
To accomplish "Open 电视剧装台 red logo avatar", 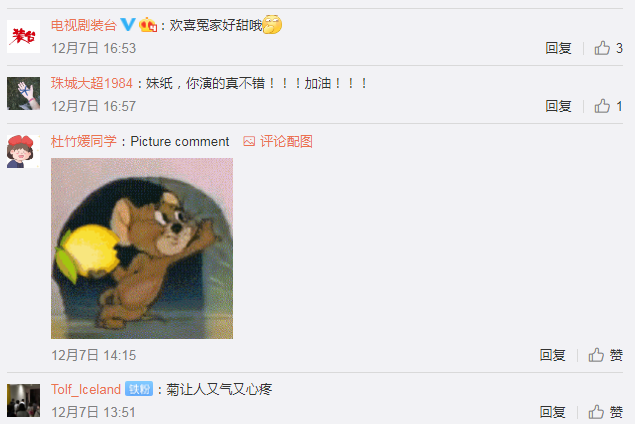I will (x=23, y=36).
